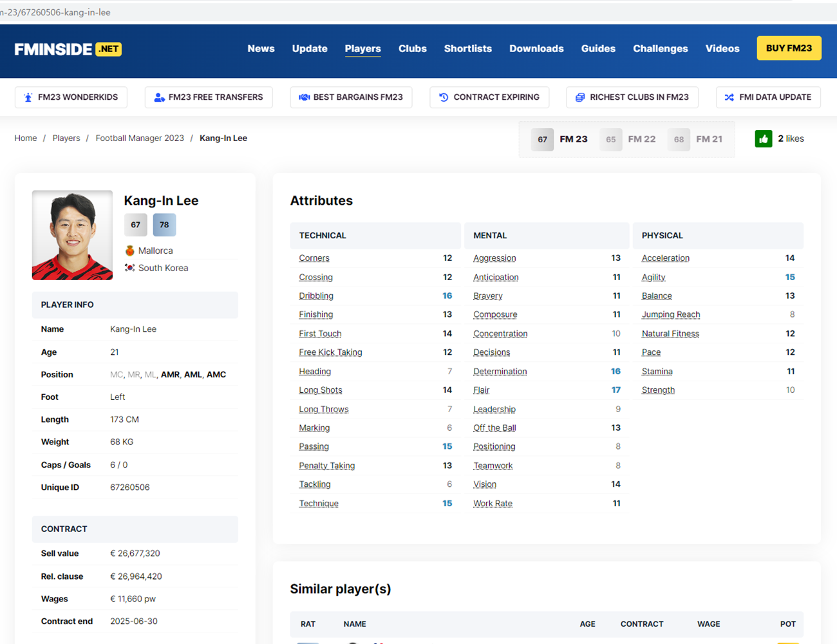This screenshot has height=644, width=837.
Task: Select the FM 23 version tab
Action: click(560, 139)
